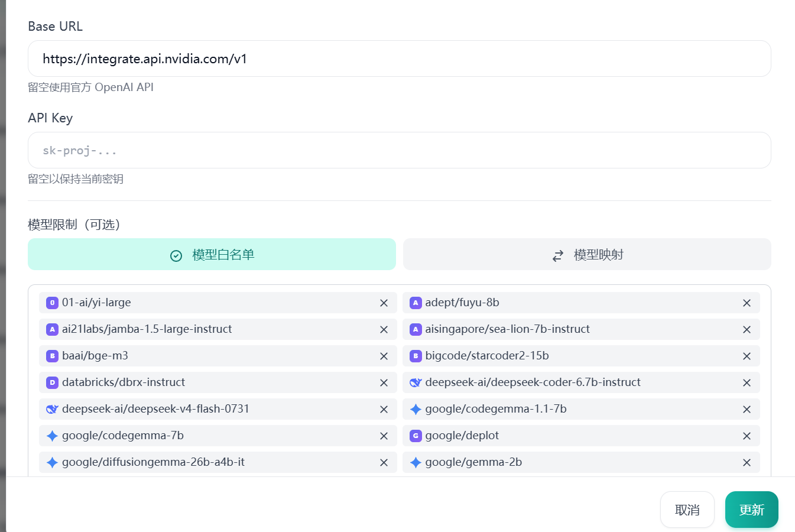
Task: Click ai21labs/jamba-1.5-large-instruct model name
Action: [x=147, y=329]
